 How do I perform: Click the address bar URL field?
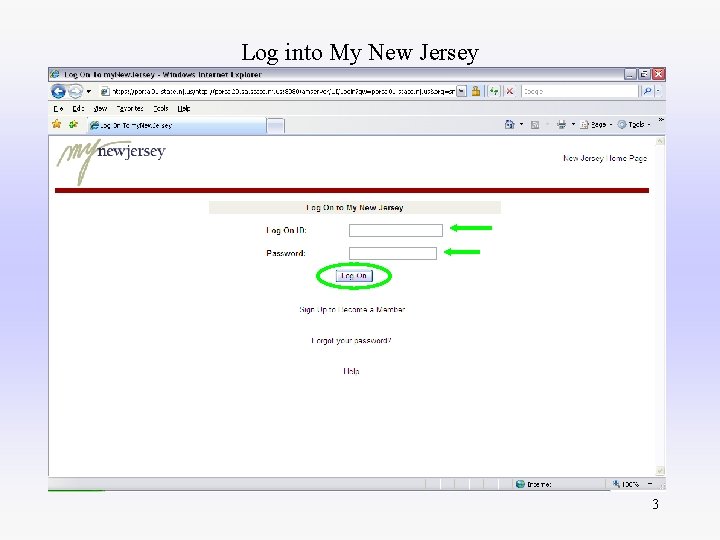[x=278, y=91]
